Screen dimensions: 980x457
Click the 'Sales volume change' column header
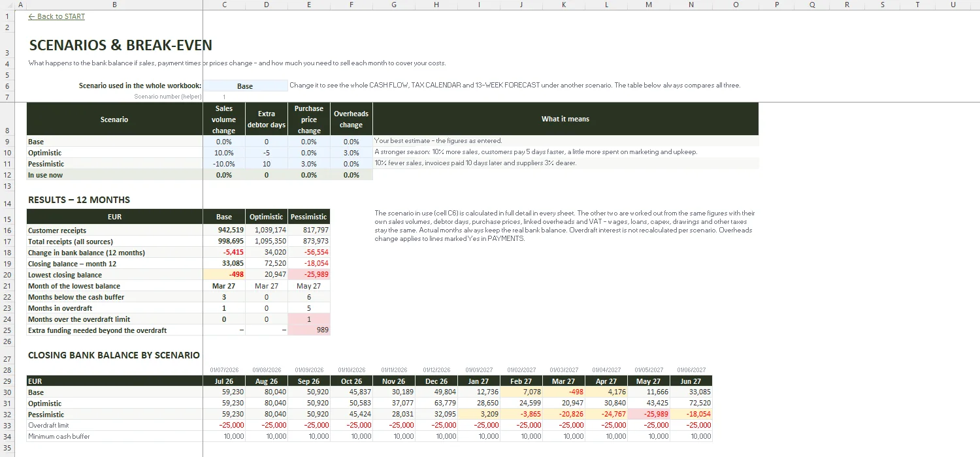coord(224,119)
